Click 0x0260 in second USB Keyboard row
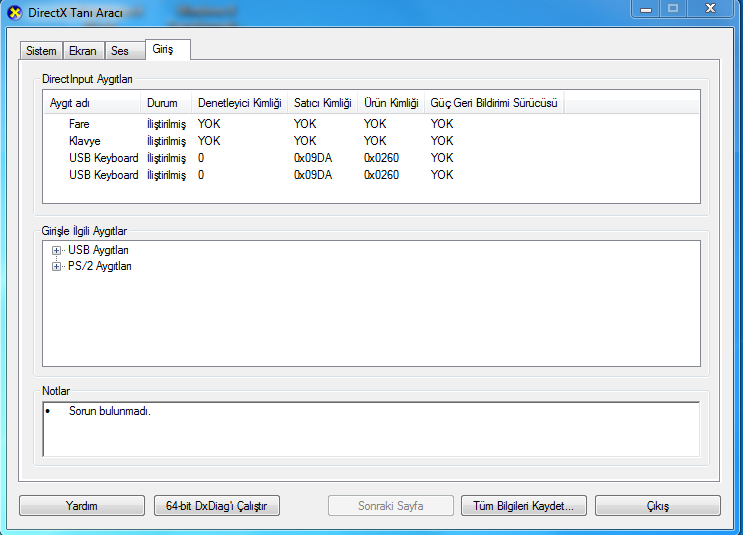The image size is (743, 535). (381, 175)
